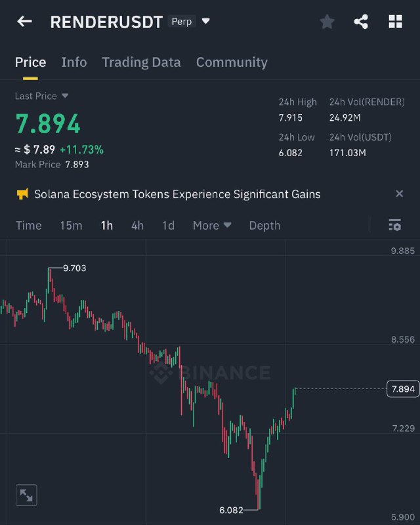The image size is (420, 525).
Task: Switch to the Trading Data tab
Action: coord(141,62)
